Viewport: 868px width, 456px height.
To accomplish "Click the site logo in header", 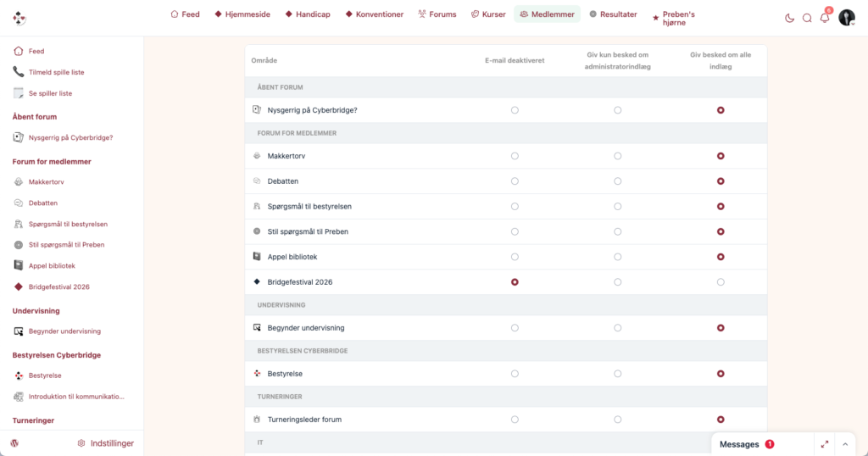I will coord(19,19).
